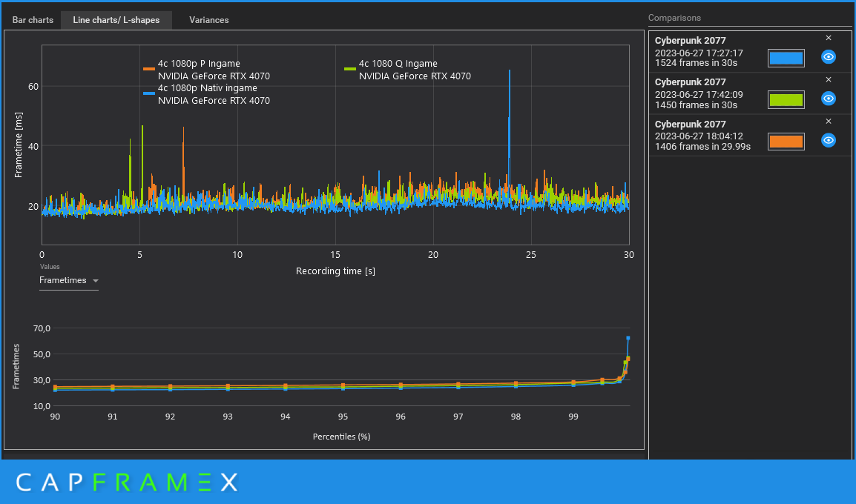Click the 'Recording time [s]' axis label
Image resolution: width=856 pixels, height=504 pixels.
(x=335, y=271)
